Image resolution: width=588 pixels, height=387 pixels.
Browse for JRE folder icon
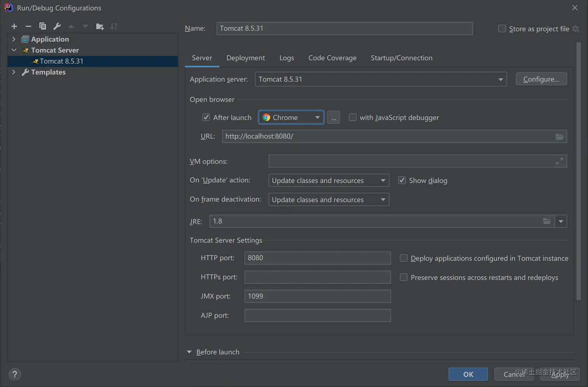point(547,221)
